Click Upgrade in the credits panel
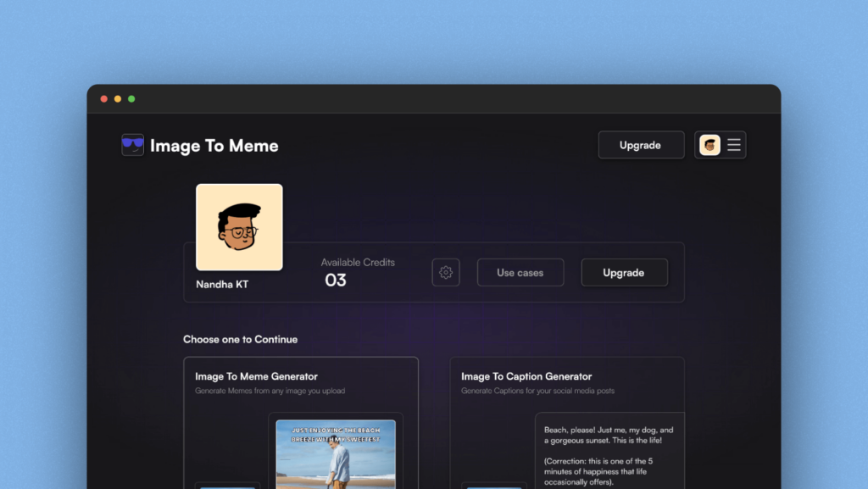 tap(624, 273)
